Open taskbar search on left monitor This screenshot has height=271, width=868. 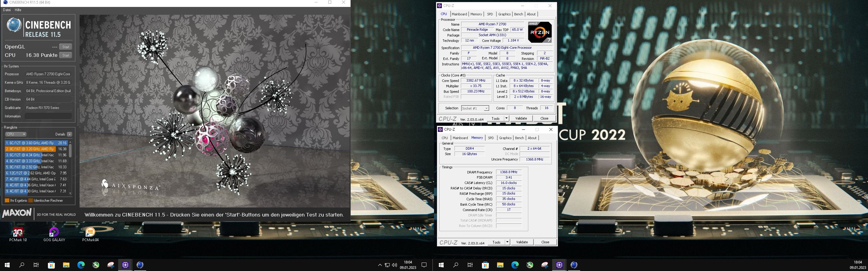(22, 265)
